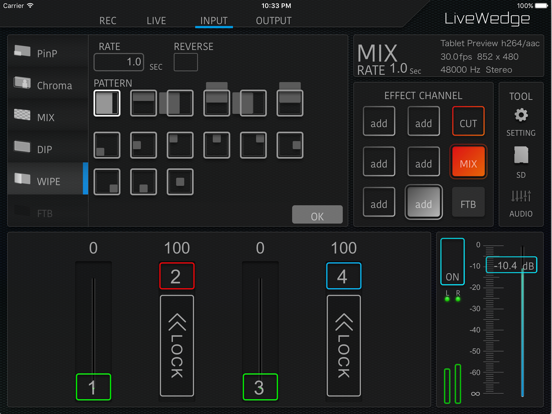The height and width of the screenshot is (414, 552).
Task: Tap the highlighted add effect channel slot
Action: coord(424,202)
